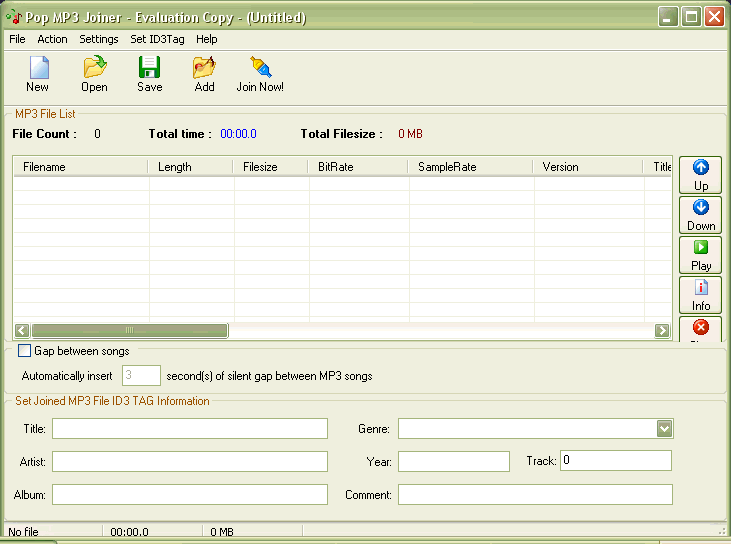The width and height of the screenshot is (731, 544).
Task: Click the Album input field
Action: coord(190,495)
